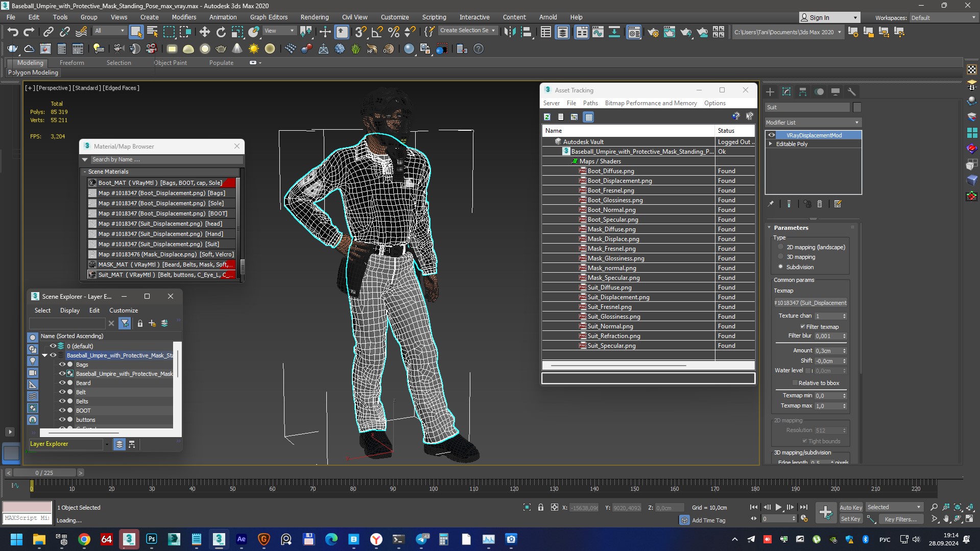Click Configure Modifier Sets icon
The height and width of the screenshot is (551, 980).
(838, 204)
